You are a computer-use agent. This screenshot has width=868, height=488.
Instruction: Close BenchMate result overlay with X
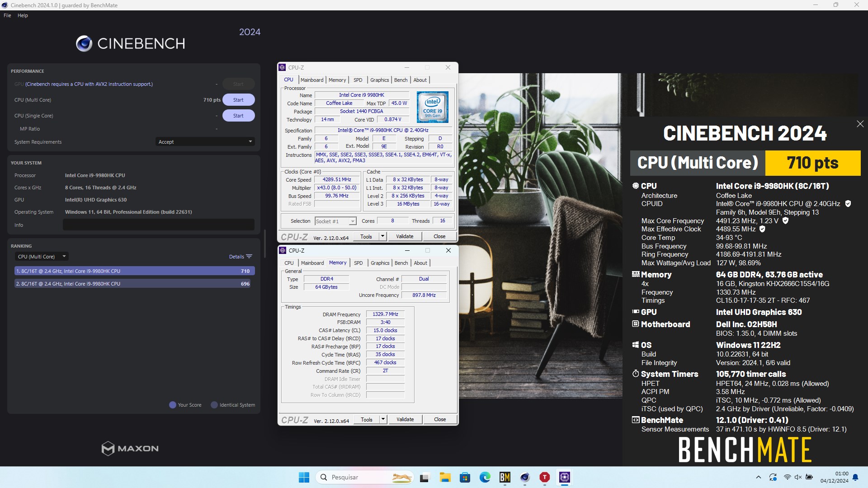point(860,124)
